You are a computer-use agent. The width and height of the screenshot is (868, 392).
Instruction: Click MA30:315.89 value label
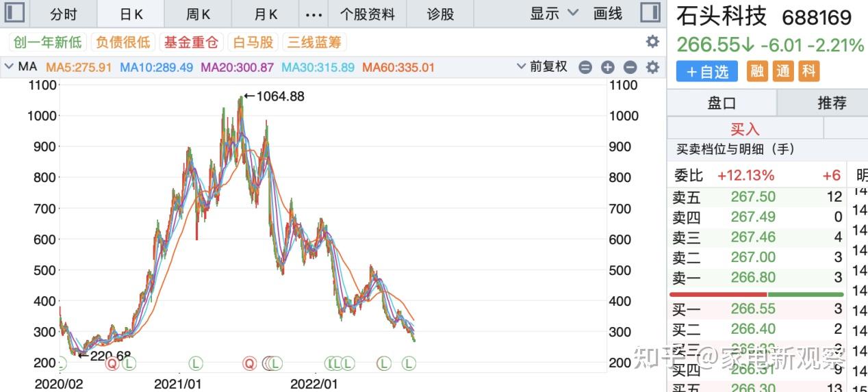(318, 67)
